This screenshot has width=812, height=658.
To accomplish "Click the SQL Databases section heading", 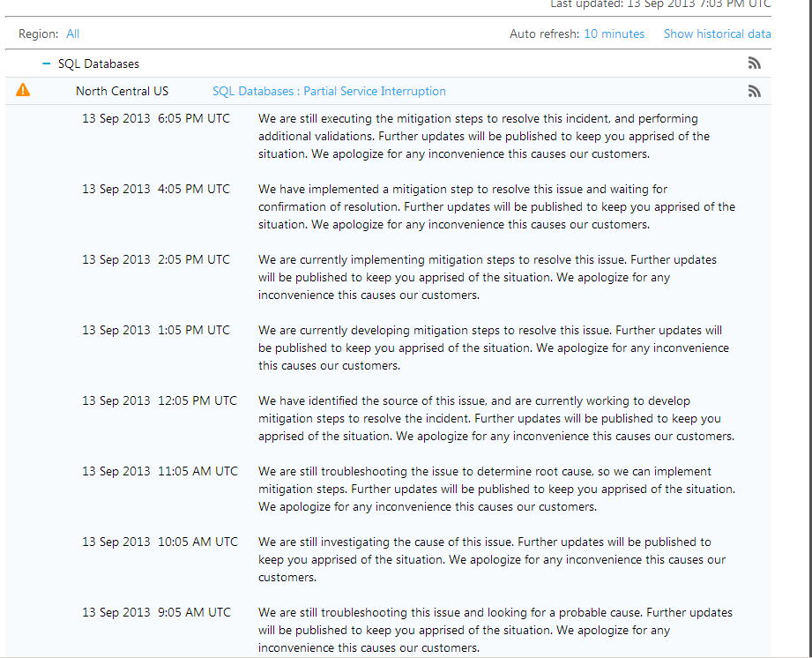I will (98, 64).
